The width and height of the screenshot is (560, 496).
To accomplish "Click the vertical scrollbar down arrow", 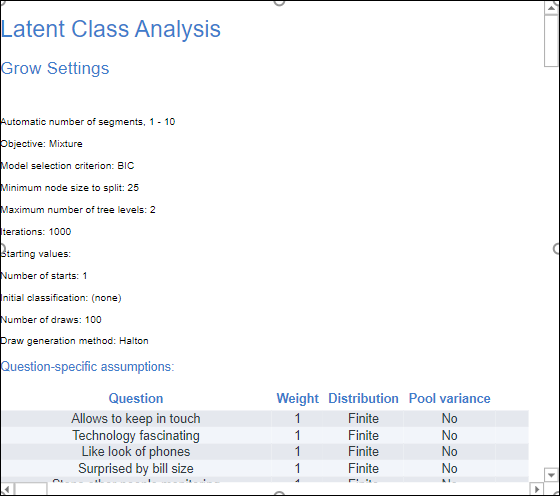I will point(551,475).
